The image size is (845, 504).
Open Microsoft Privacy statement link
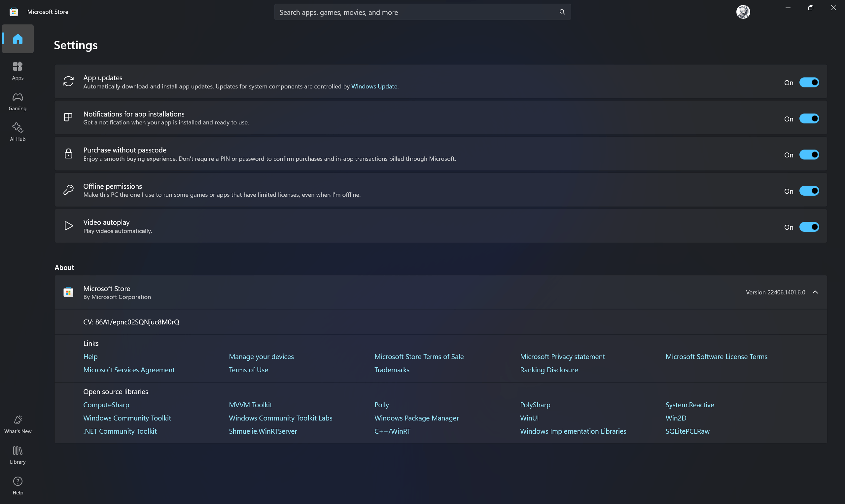[x=562, y=356]
